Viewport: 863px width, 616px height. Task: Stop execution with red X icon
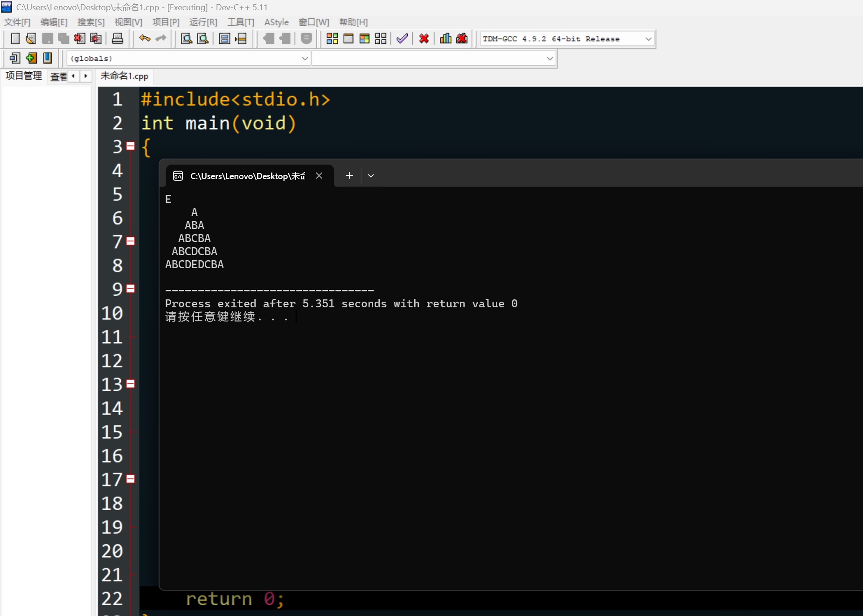[x=424, y=39]
